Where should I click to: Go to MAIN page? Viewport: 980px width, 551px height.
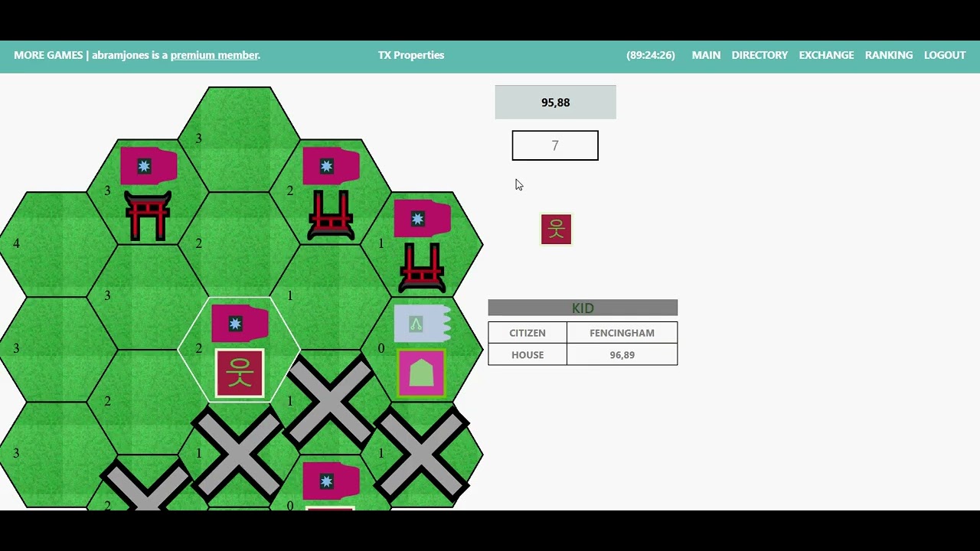(x=706, y=55)
